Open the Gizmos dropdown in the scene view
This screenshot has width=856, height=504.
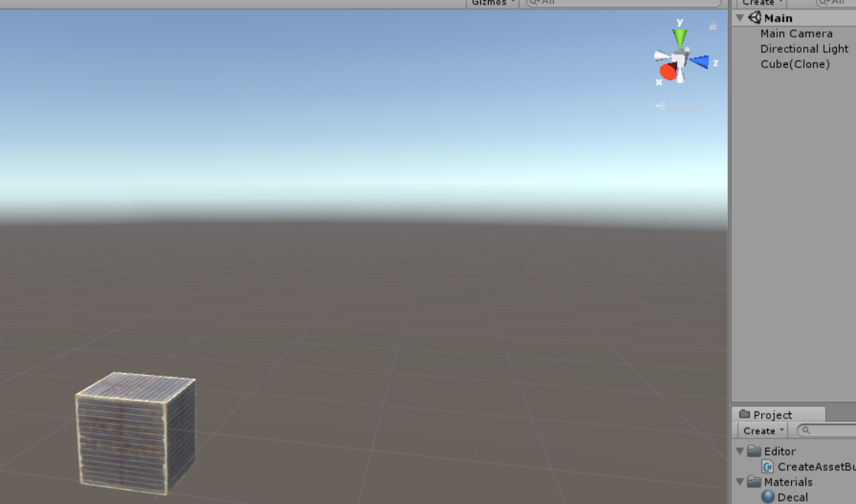[493, 3]
